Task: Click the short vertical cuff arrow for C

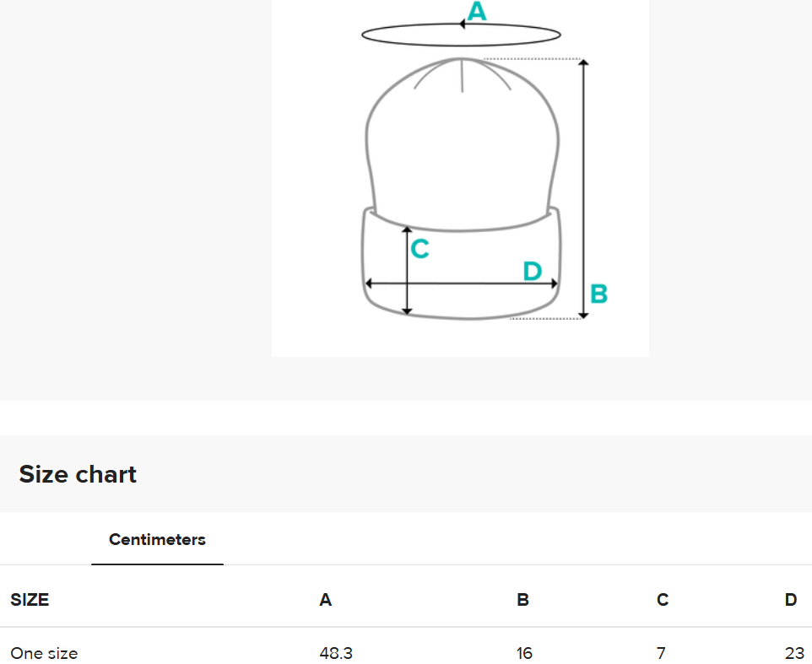Action: click(x=408, y=271)
